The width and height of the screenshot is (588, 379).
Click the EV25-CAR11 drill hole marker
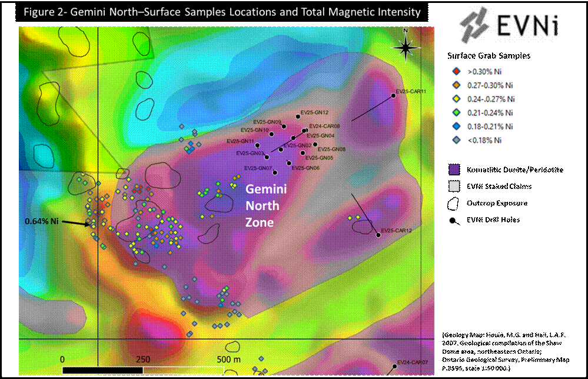[394, 96]
